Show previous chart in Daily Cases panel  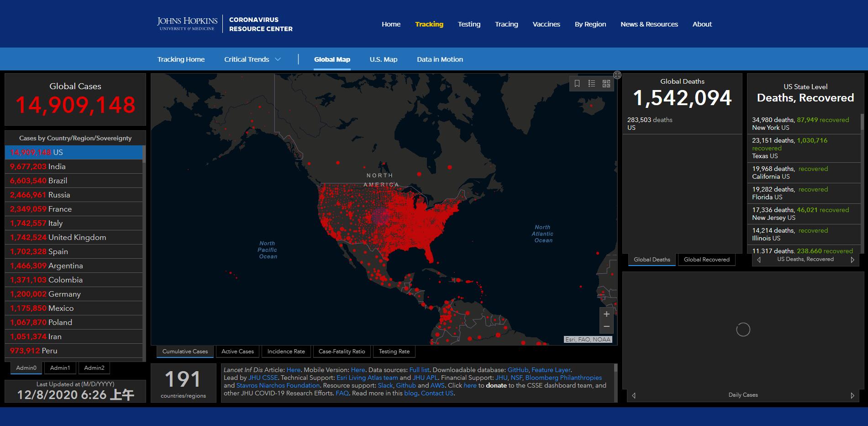634,395
